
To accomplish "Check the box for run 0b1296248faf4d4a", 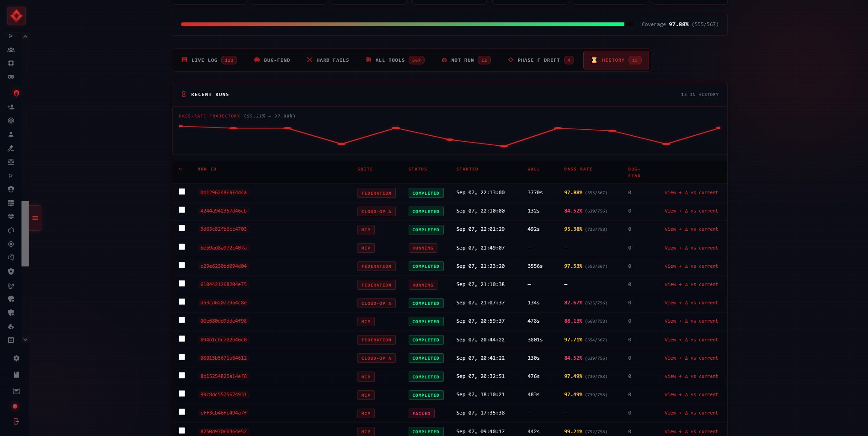I will pyautogui.click(x=182, y=191).
